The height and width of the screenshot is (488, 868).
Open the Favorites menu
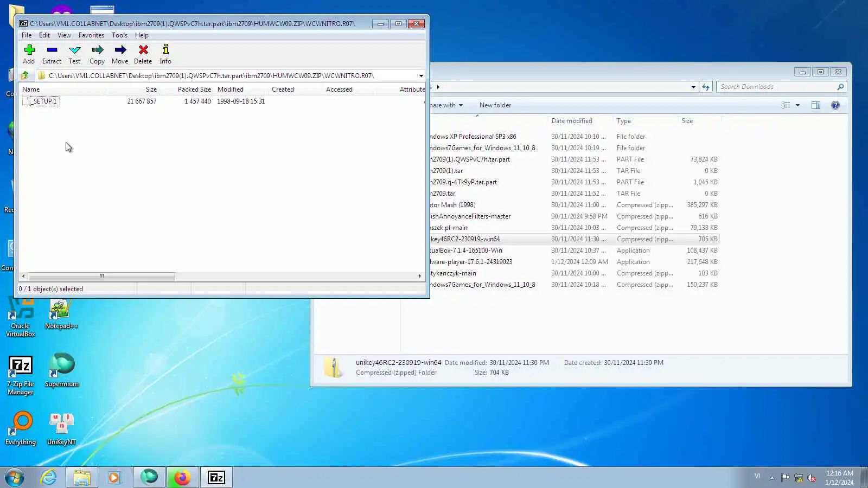pyautogui.click(x=91, y=35)
